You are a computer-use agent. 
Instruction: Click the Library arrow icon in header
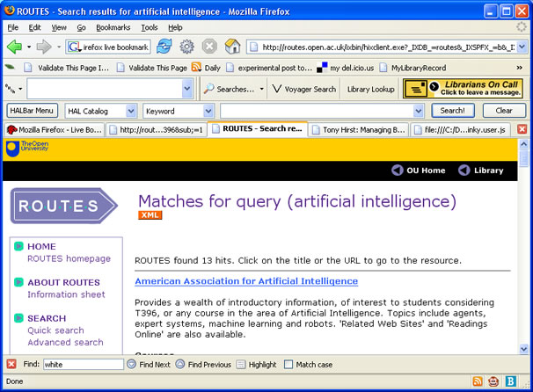(x=464, y=171)
